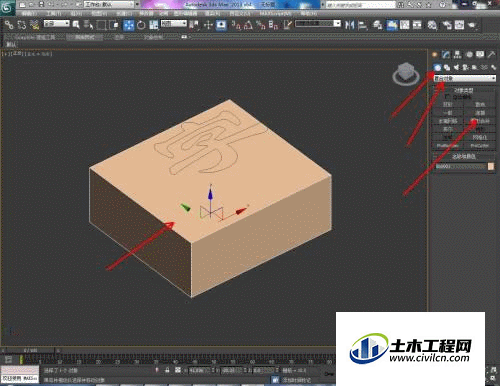
Task: Open reference coordinate system dropdown
Action: click(174, 23)
